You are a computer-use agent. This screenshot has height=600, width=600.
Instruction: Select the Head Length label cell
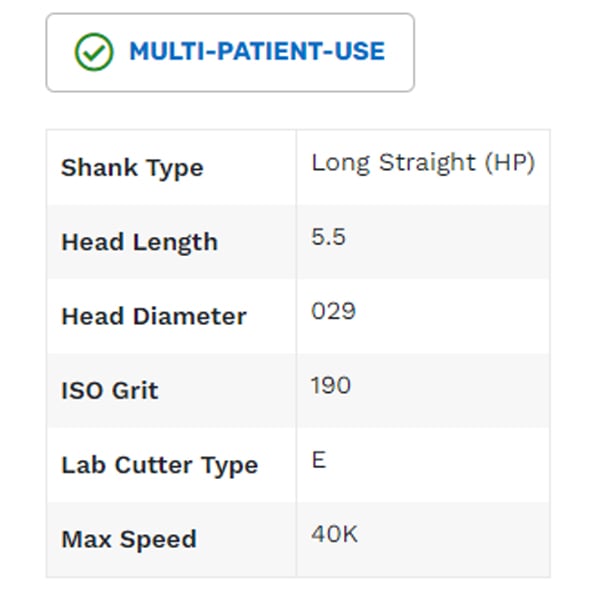point(171,242)
